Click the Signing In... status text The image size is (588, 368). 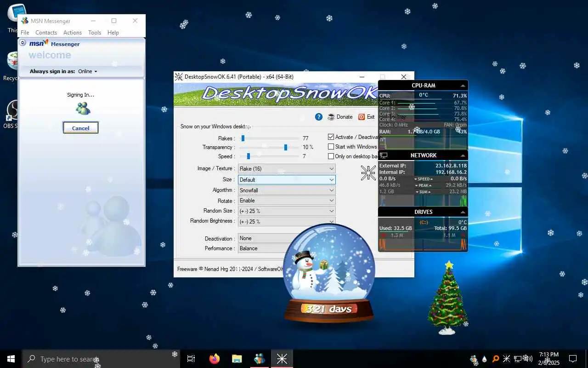[x=80, y=95]
